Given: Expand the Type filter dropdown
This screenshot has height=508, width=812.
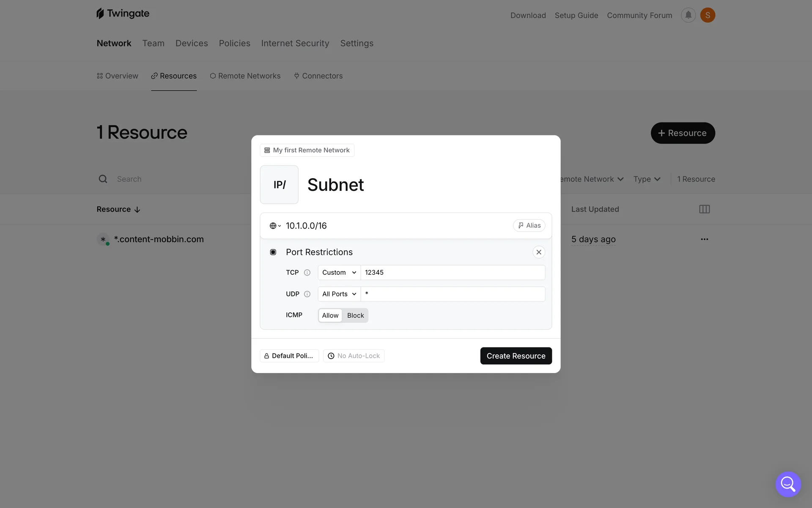Looking at the screenshot, I should [647, 179].
